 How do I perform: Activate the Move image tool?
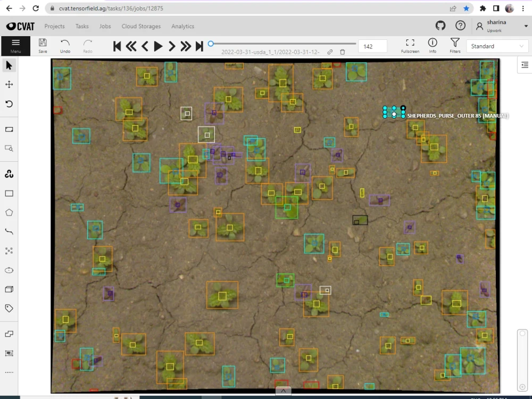tap(9, 84)
